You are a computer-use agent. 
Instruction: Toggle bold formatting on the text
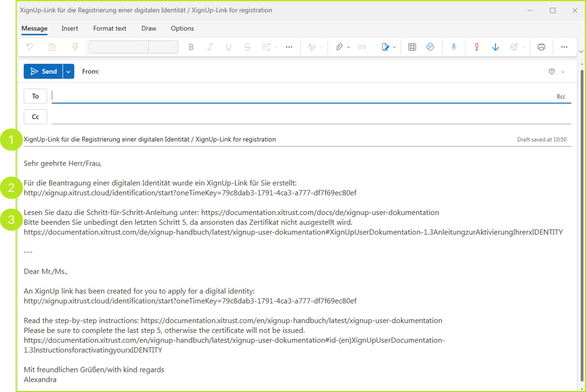(x=191, y=47)
